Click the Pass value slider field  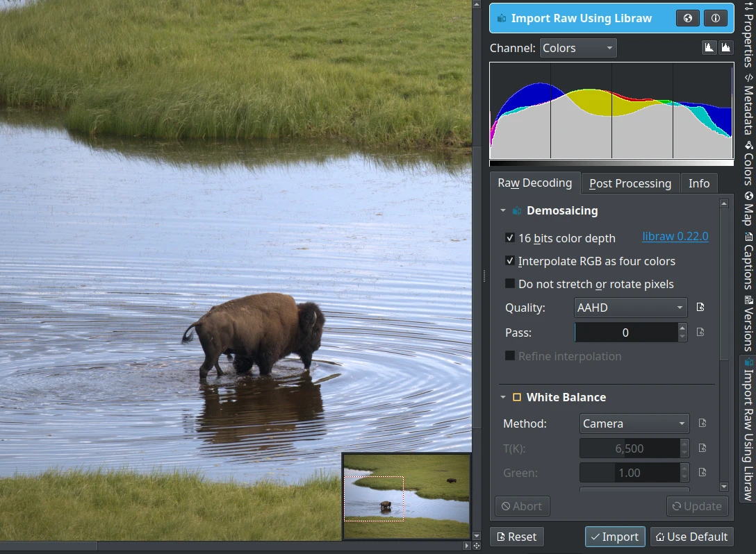[627, 333]
